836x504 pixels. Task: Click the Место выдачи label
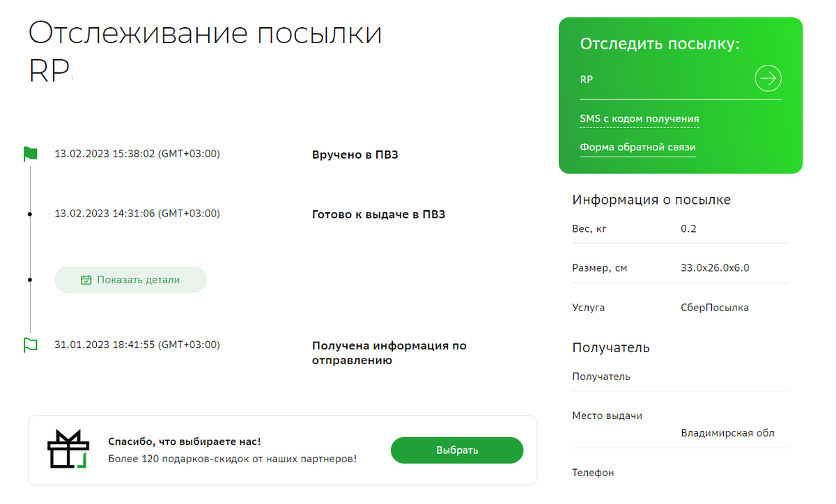pos(607,416)
